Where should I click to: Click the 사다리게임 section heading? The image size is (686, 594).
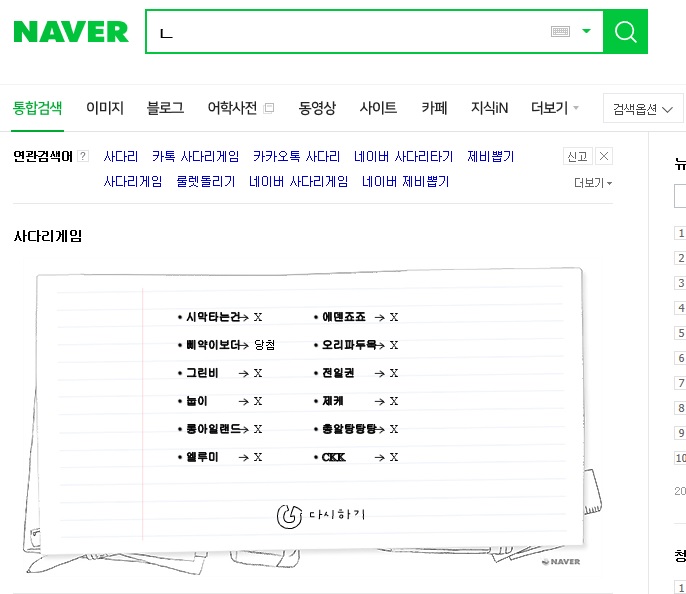pyautogui.click(x=48, y=236)
